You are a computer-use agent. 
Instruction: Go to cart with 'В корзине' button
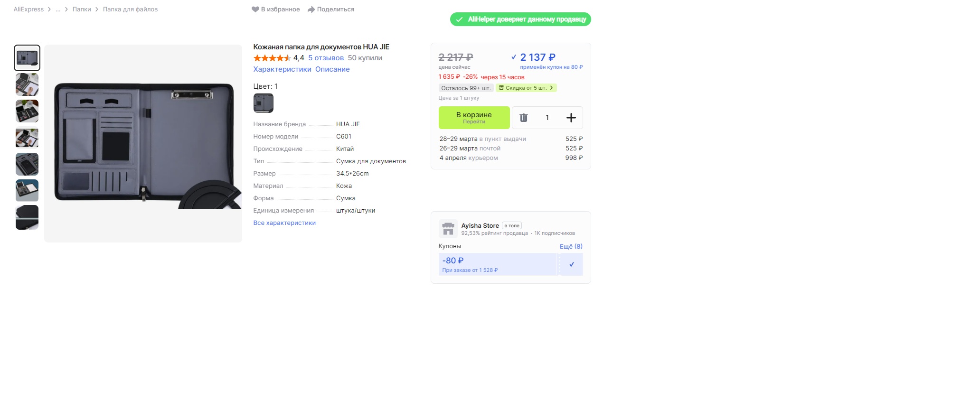[474, 118]
